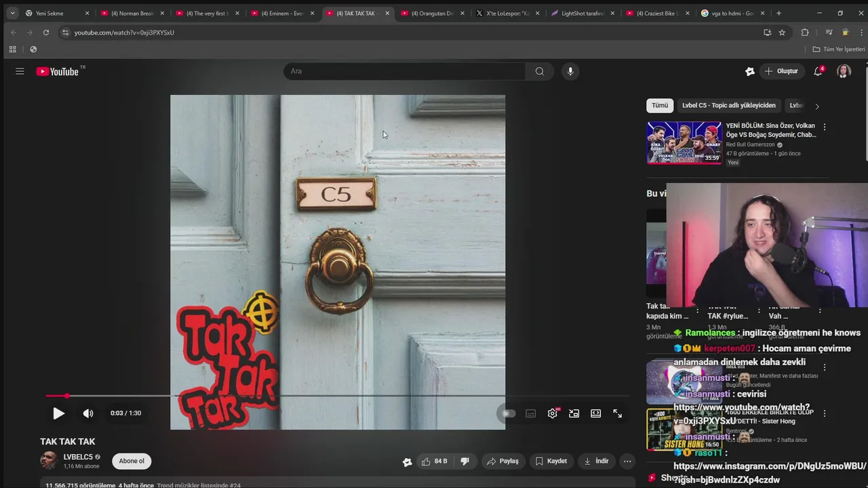Image resolution: width=868 pixels, height=488 pixels.
Task: Open the notifications bell
Action: pyautogui.click(x=818, y=71)
